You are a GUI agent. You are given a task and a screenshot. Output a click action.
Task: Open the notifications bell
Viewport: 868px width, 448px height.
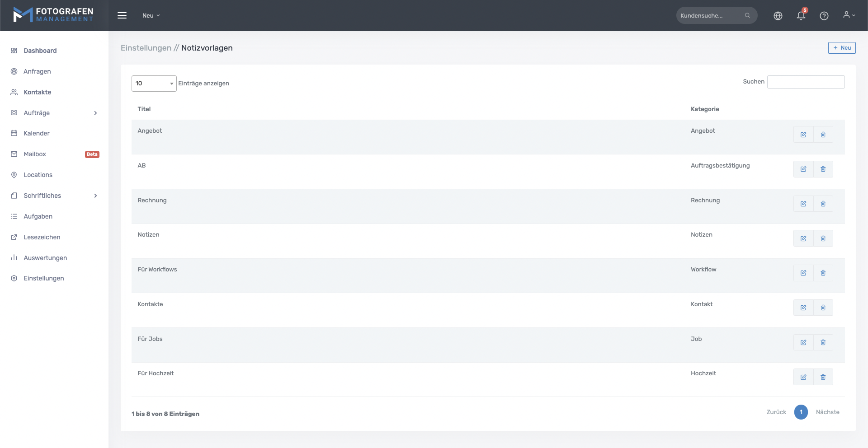tap(801, 16)
